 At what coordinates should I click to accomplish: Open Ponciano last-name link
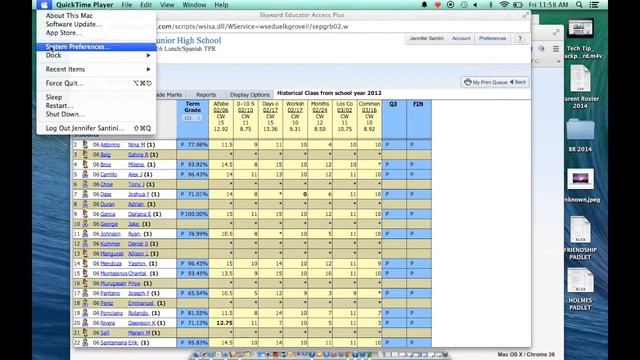pyautogui.click(x=111, y=313)
